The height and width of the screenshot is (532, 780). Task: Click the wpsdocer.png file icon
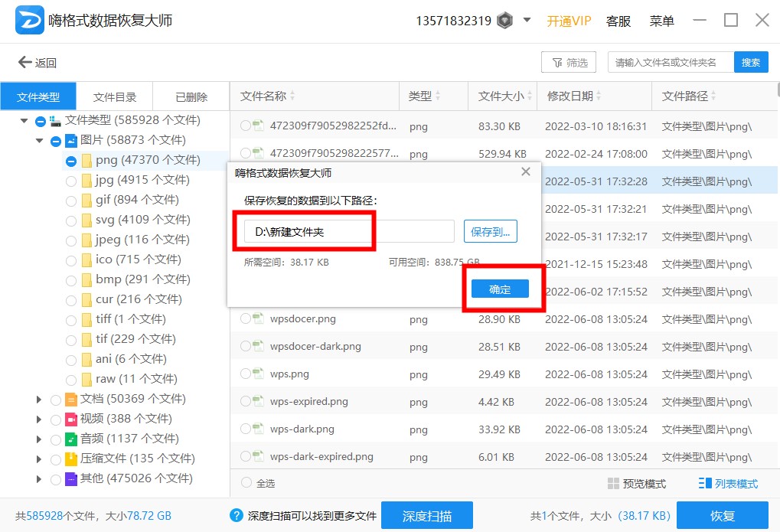258,318
